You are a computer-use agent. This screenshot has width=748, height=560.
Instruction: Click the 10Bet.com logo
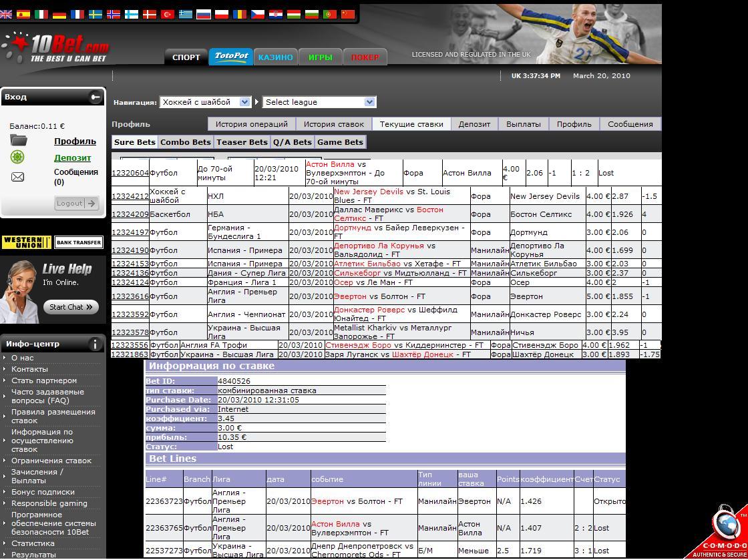(x=56, y=47)
